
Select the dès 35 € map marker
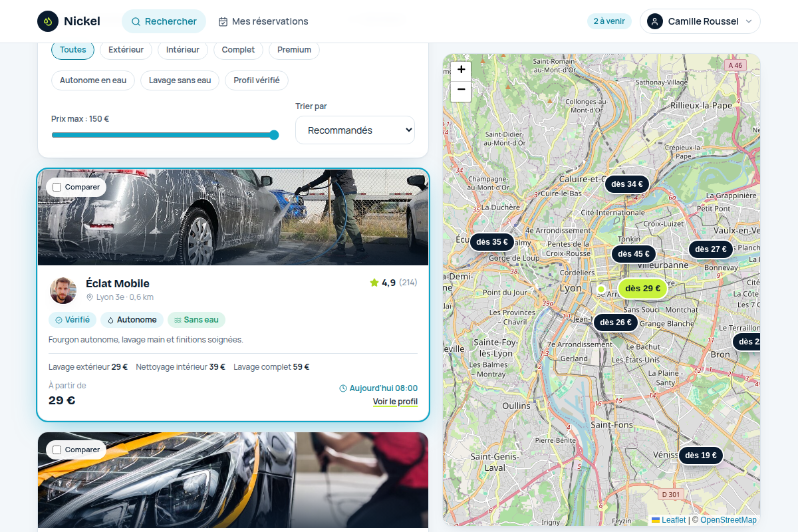[x=492, y=242]
